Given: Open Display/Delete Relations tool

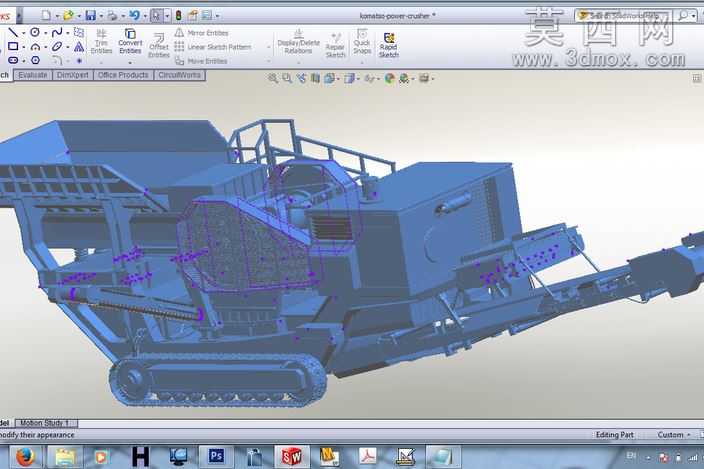Looking at the screenshot, I should pyautogui.click(x=298, y=41).
